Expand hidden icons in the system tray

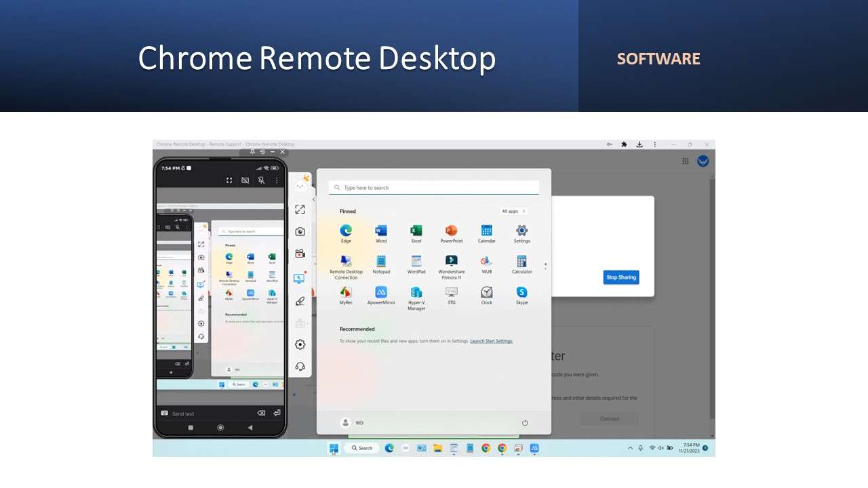tap(629, 448)
